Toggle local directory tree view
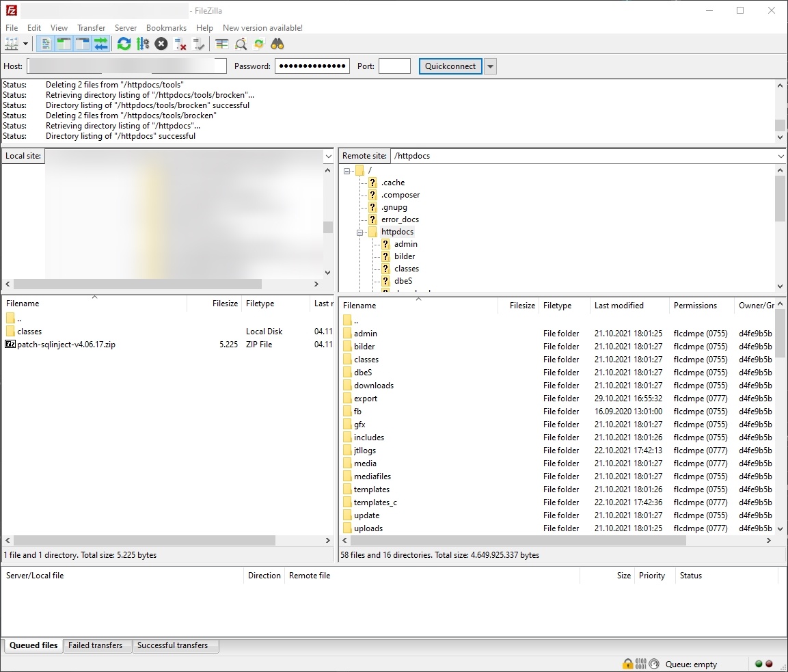Screen dimensions: 788x672 click(x=64, y=44)
